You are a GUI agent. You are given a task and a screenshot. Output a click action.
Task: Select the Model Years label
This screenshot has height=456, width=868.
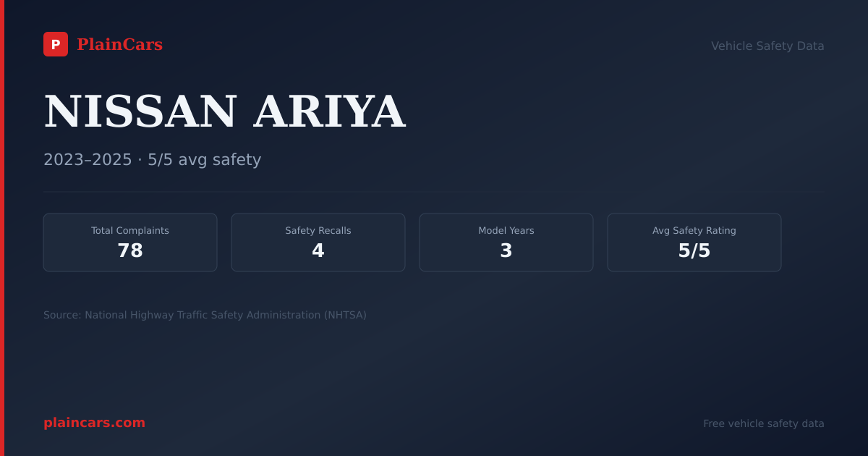point(506,231)
